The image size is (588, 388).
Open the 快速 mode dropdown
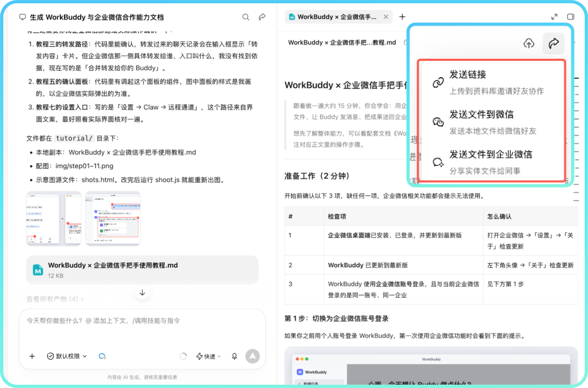[209, 356]
